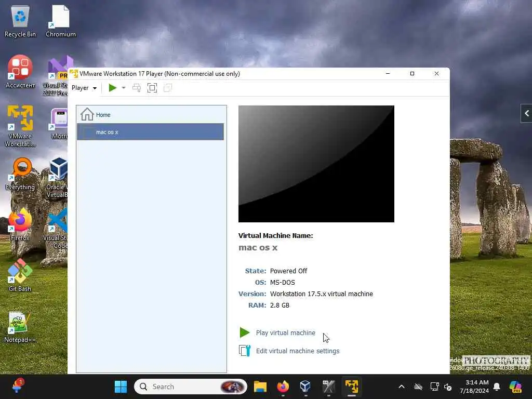The width and height of the screenshot is (532, 399).
Task: Open the terminal-like app icon in taskbar
Action: 328,387
